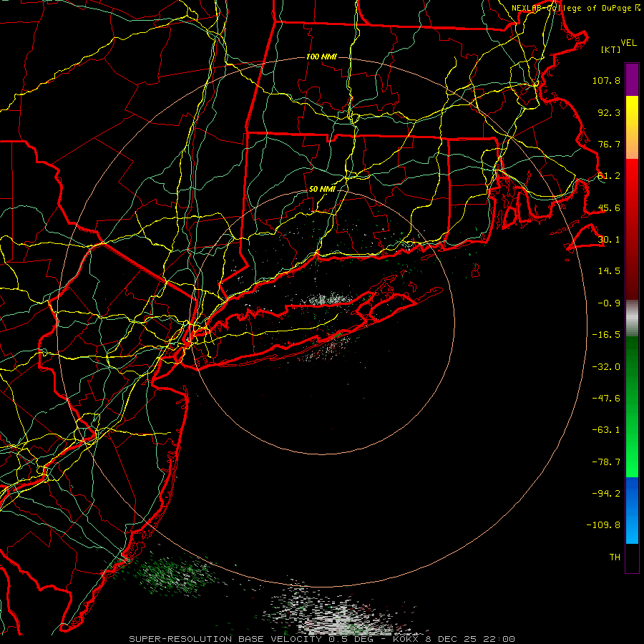Pick the blue segment of the color bar
This screenshot has width=644, height=644.
tap(632, 510)
